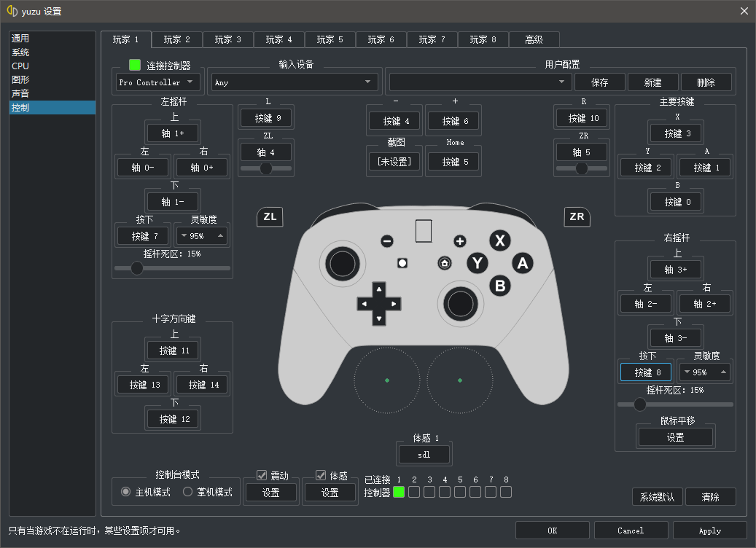Click the 鼠标平移 设置 button
Screen dimensions: 756x548
[675, 437]
